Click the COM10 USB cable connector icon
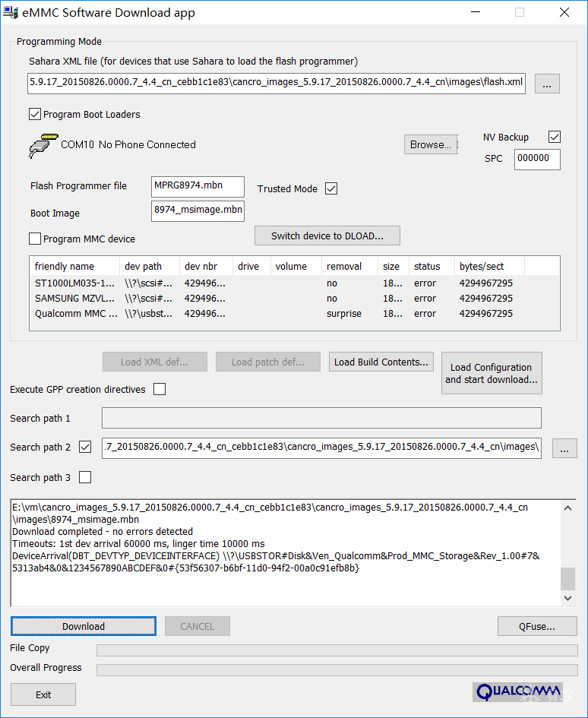 point(43,146)
